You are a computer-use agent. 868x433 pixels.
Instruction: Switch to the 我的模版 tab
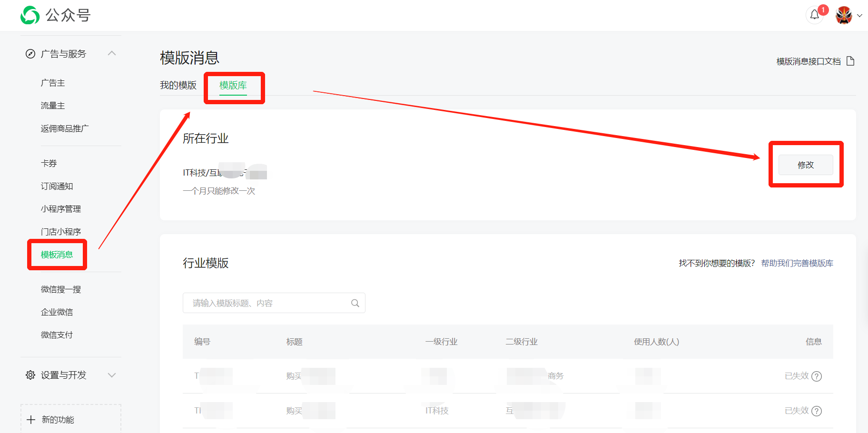[x=178, y=85]
